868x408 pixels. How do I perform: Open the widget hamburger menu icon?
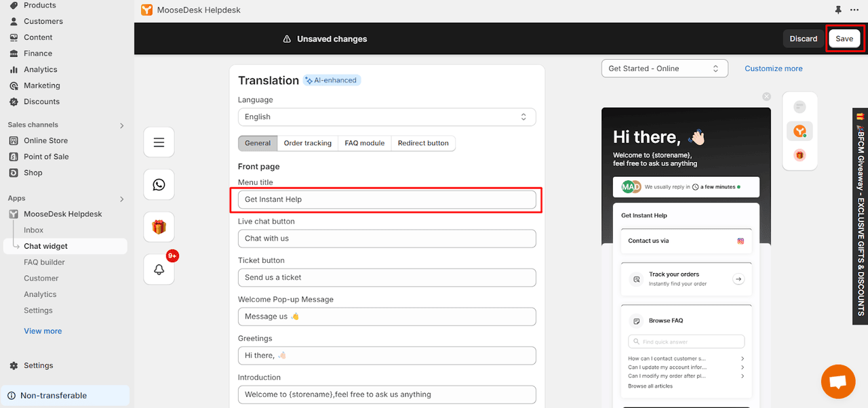click(159, 142)
